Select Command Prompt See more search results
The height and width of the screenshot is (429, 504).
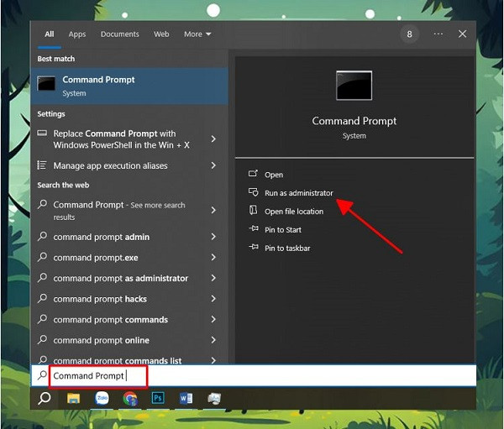(x=119, y=211)
